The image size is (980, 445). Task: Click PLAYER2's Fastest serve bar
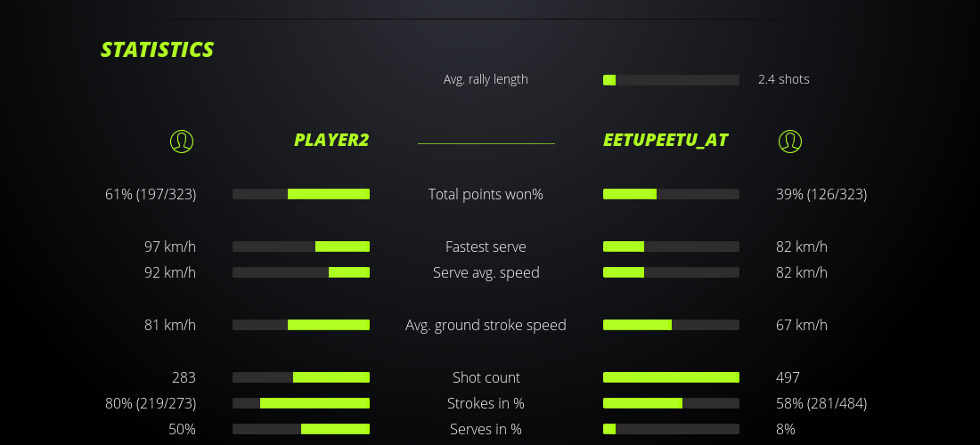pyautogui.click(x=301, y=247)
